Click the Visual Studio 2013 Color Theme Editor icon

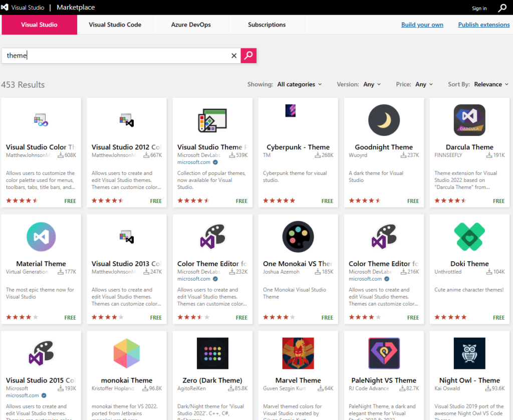[127, 237]
